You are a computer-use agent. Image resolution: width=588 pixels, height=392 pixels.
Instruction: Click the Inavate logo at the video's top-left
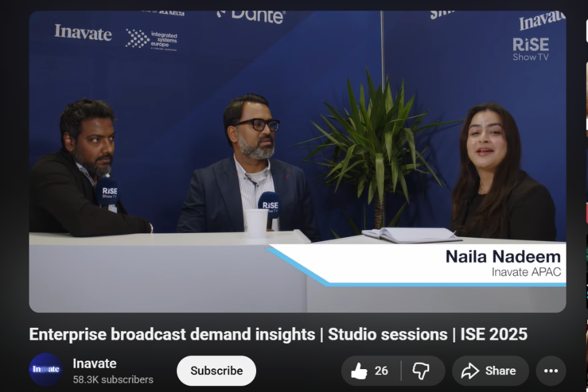pos(83,33)
